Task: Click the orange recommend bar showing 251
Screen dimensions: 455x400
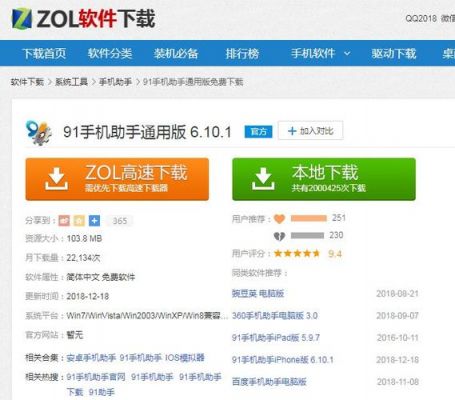Action: pos(309,218)
